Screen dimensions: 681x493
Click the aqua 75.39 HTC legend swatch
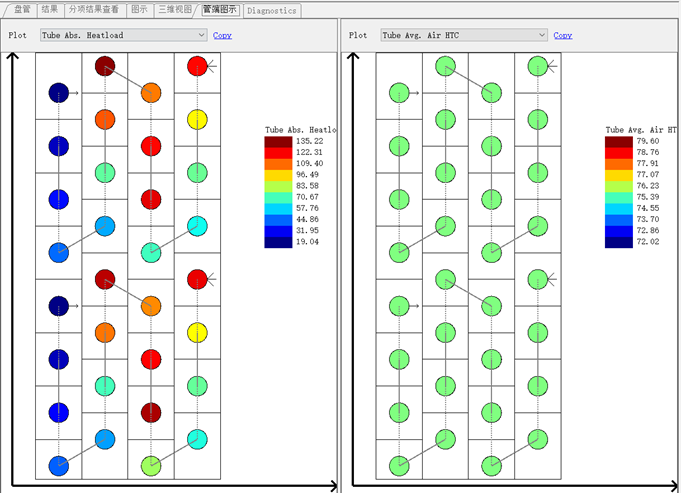[618, 198]
